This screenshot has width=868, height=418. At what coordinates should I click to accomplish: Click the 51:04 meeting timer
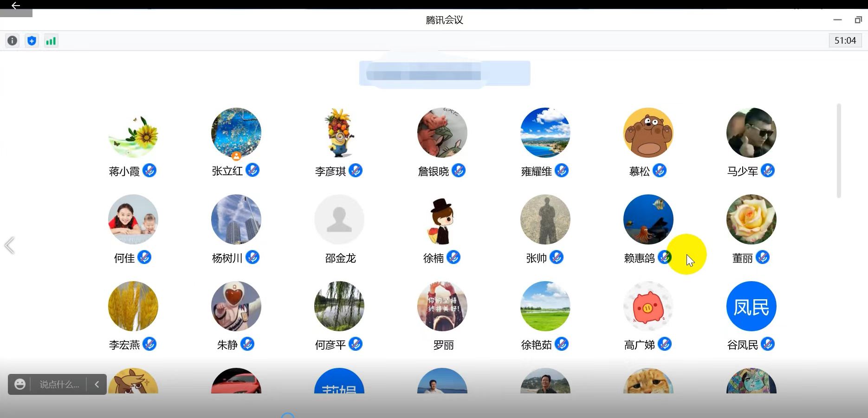tap(845, 41)
